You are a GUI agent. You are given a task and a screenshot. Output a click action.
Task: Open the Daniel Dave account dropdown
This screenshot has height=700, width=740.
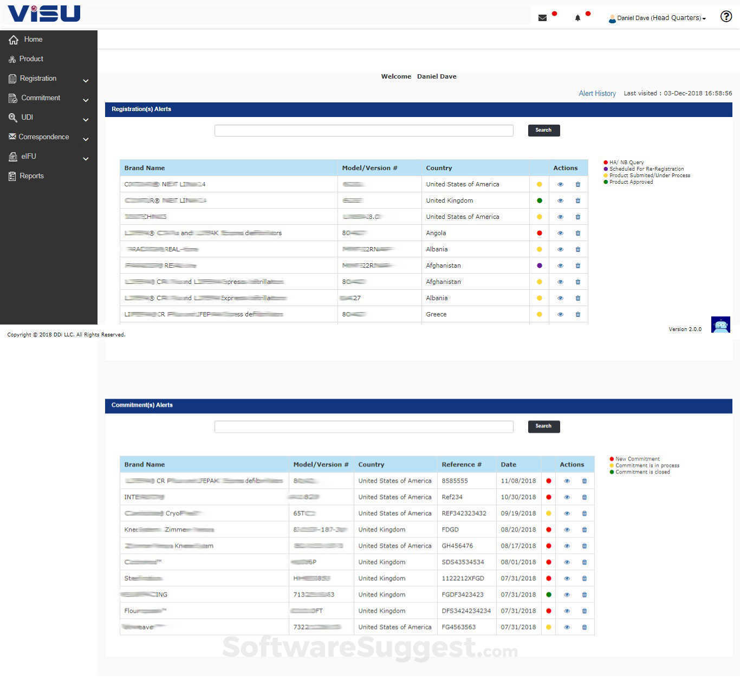[657, 17]
